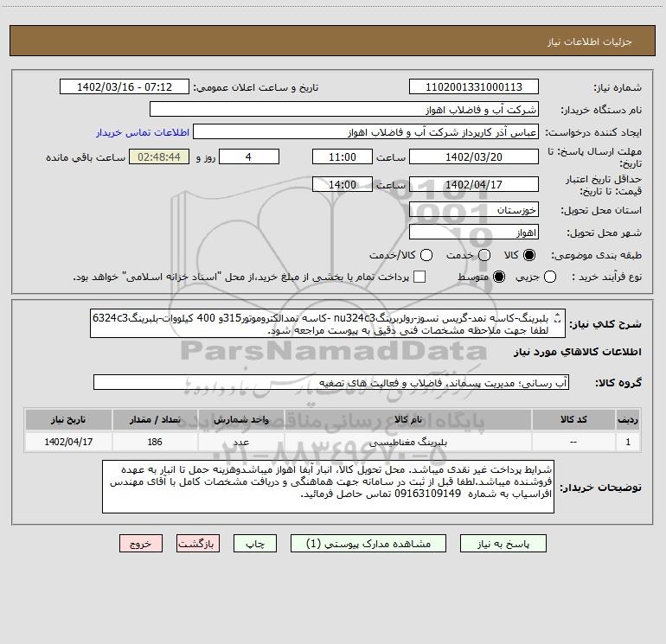Click the بازگشت back button
This screenshot has height=644, width=666.
198,544
